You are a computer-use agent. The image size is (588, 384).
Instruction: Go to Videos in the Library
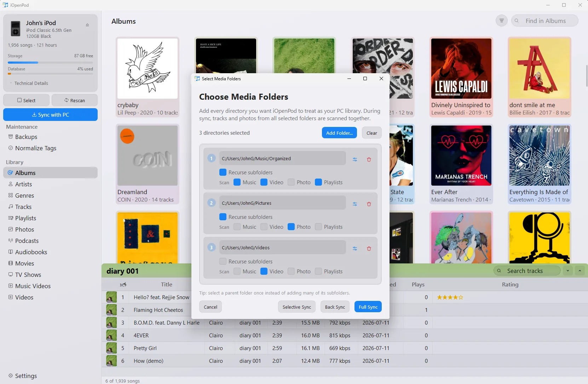pyautogui.click(x=50, y=297)
